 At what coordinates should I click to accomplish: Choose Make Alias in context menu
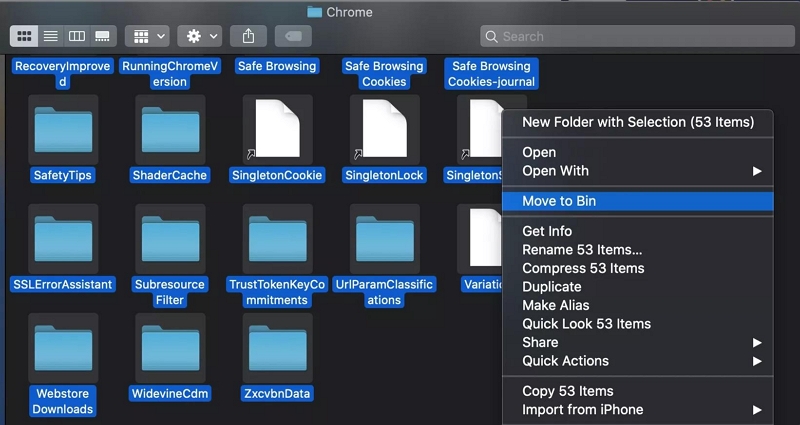coord(638,305)
